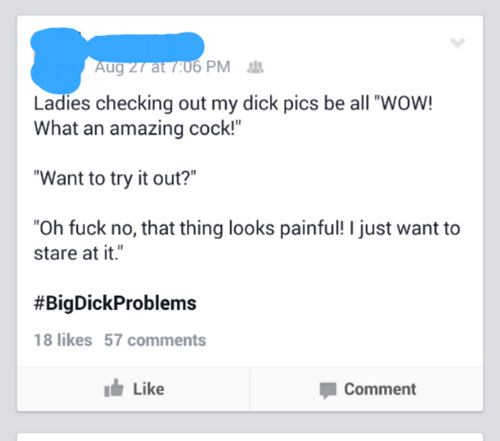Click the thumbs-up icon
The image size is (500, 441).
coord(114,388)
